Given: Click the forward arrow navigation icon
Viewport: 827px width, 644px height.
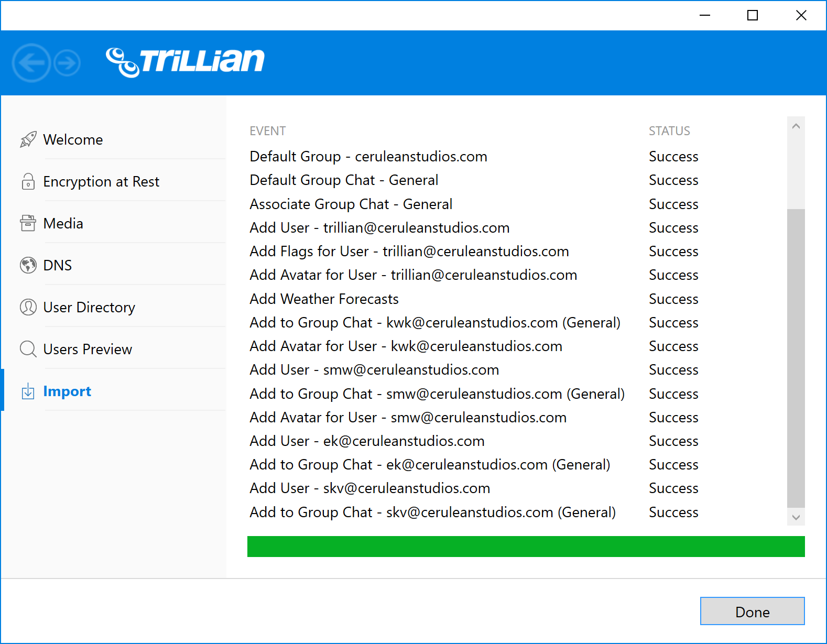Looking at the screenshot, I should (67, 63).
